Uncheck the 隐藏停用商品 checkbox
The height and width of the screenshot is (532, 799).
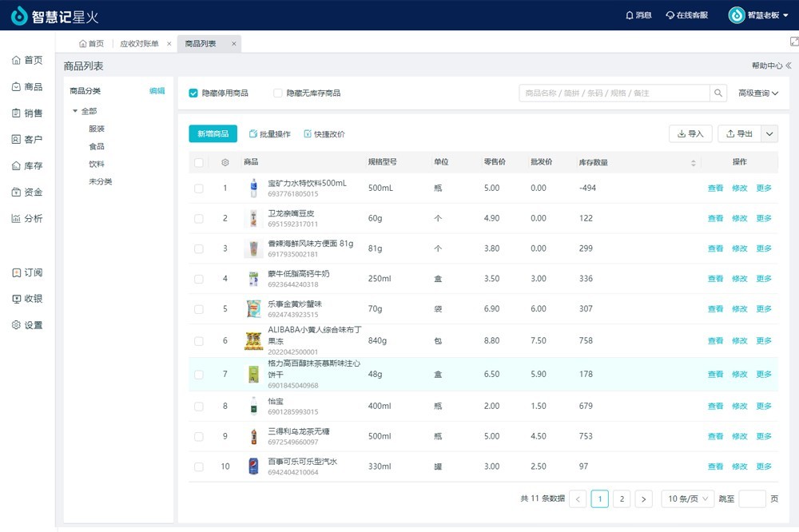193,93
